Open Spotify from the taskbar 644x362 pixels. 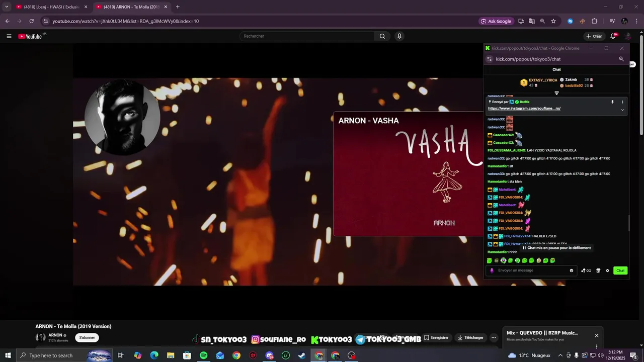pos(203,355)
